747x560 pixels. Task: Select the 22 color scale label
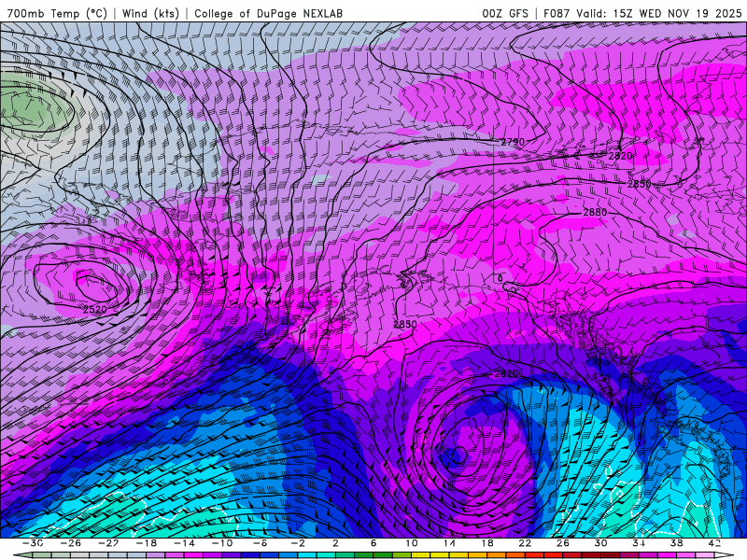click(525, 543)
